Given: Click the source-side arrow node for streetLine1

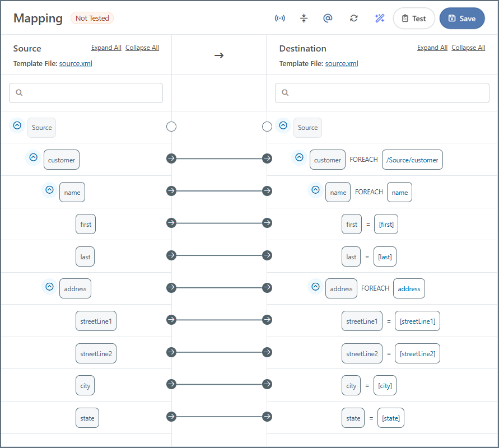Looking at the screenshot, I should pyautogui.click(x=171, y=320).
